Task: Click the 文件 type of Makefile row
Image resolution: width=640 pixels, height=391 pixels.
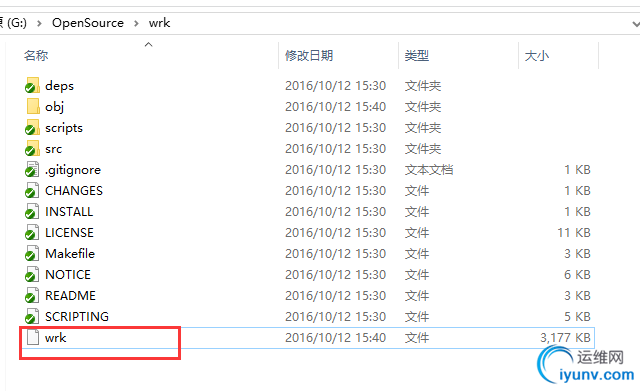Action: point(417,254)
